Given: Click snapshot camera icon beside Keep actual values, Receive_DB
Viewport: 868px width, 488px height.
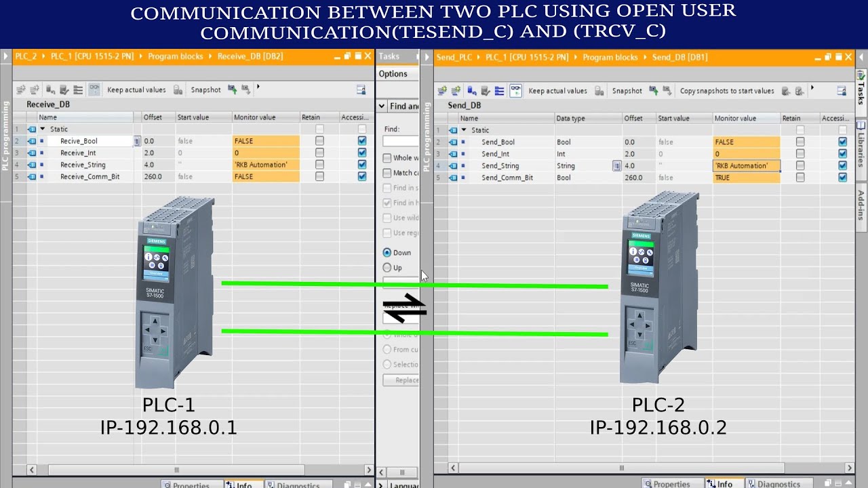Looking at the screenshot, I should point(178,89).
